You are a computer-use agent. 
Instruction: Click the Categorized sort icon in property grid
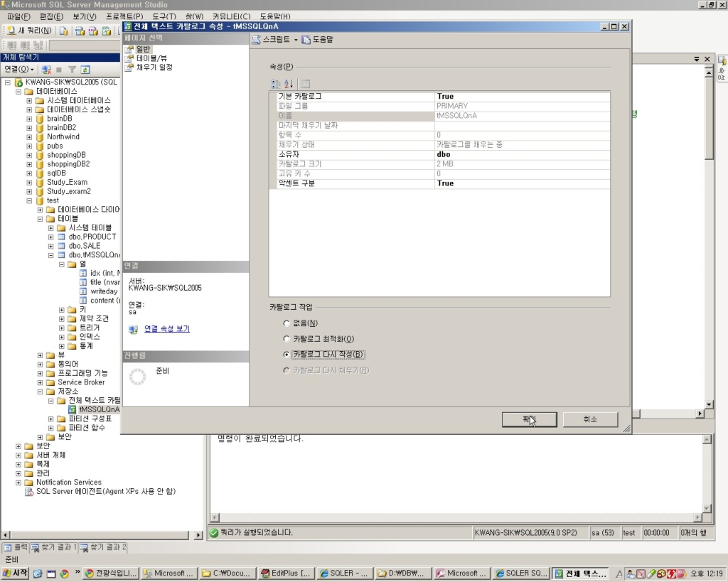(276, 84)
